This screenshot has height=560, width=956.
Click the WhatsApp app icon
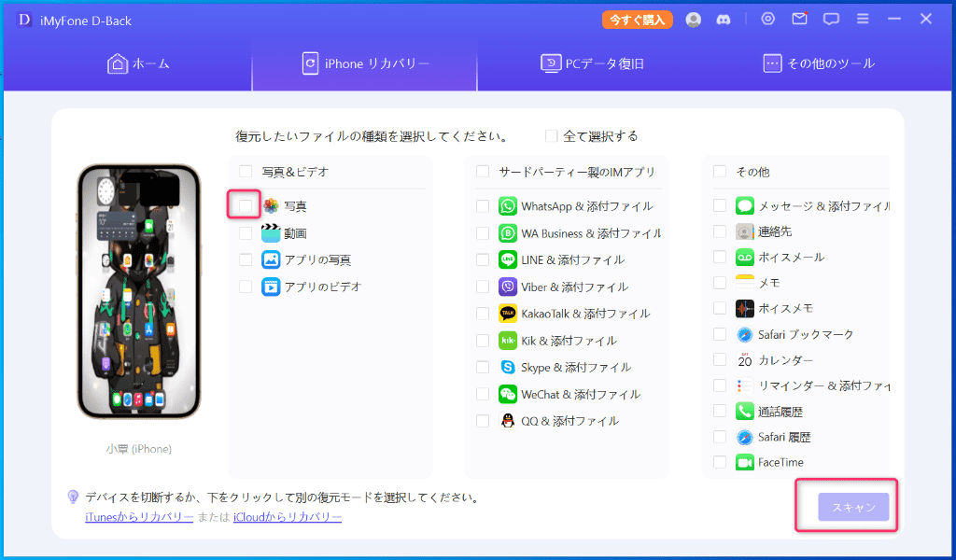508,206
